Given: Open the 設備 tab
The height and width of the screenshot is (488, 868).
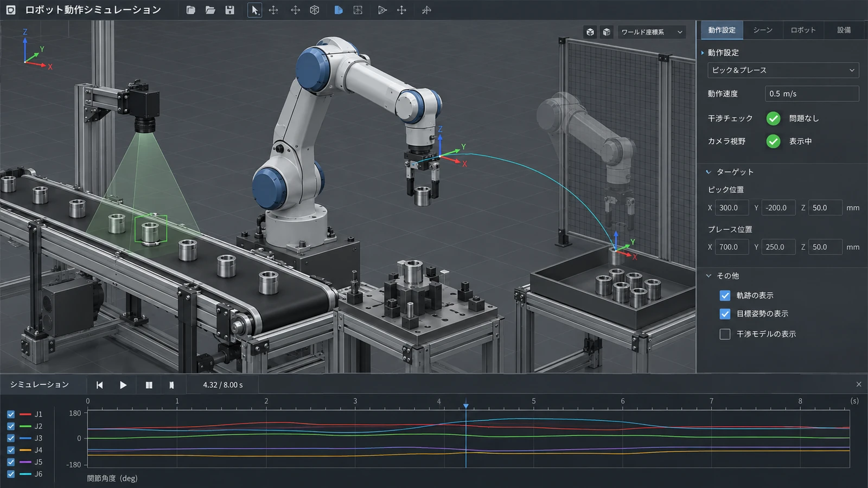Looking at the screenshot, I should tap(844, 30).
